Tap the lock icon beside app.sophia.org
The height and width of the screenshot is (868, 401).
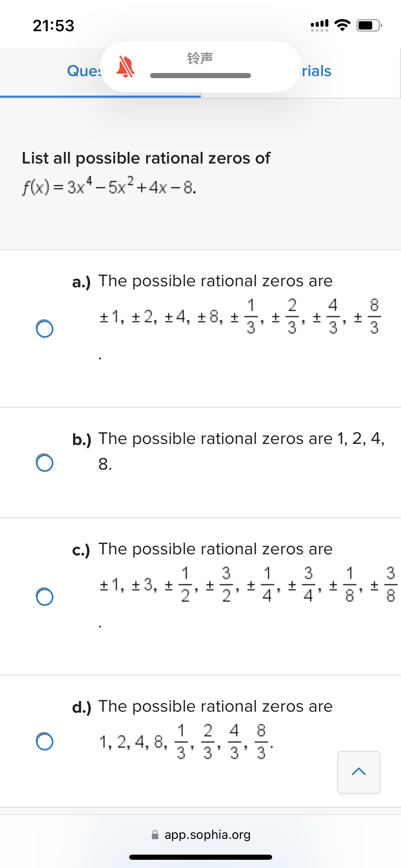click(155, 835)
